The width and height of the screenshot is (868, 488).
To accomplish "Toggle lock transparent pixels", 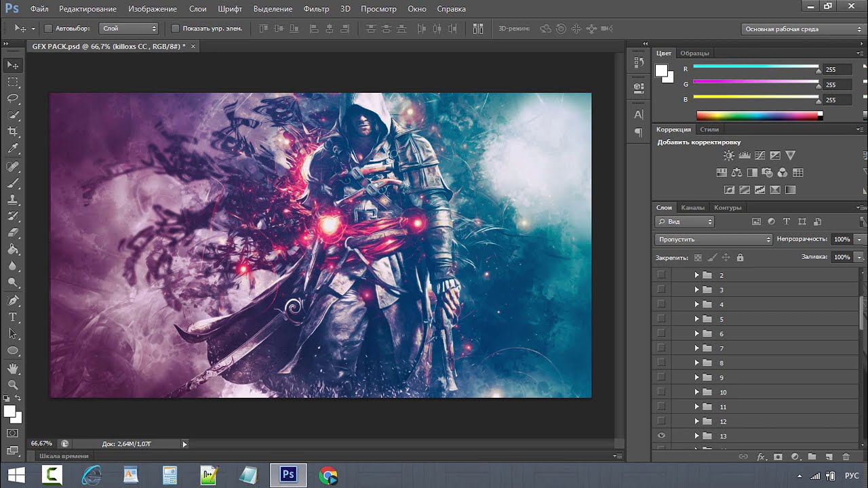I will click(x=698, y=258).
